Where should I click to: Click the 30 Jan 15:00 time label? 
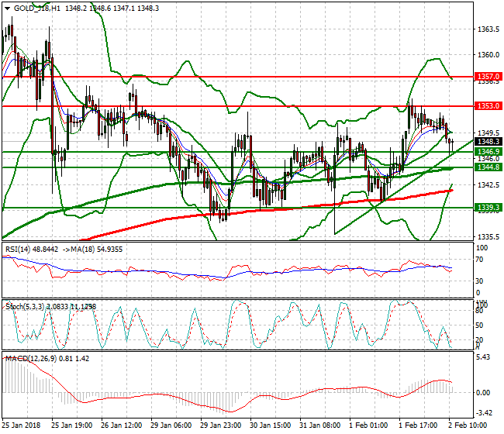coord(271,425)
